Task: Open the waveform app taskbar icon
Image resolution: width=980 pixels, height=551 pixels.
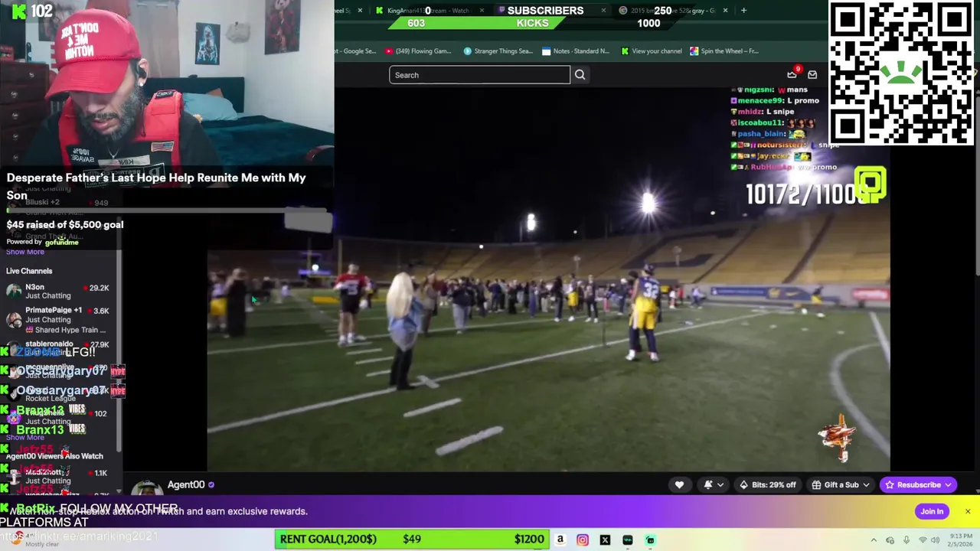Action: pyautogui.click(x=628, y=540)
